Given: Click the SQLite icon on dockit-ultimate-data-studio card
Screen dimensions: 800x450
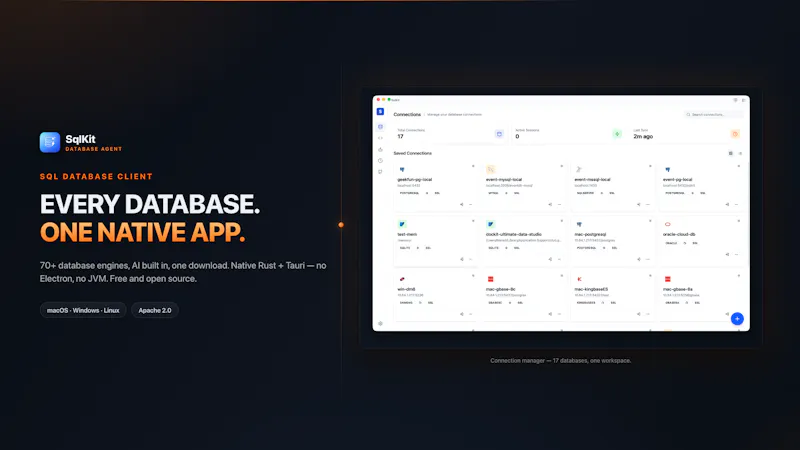Looking at the screenshot, I should point(490,224).
